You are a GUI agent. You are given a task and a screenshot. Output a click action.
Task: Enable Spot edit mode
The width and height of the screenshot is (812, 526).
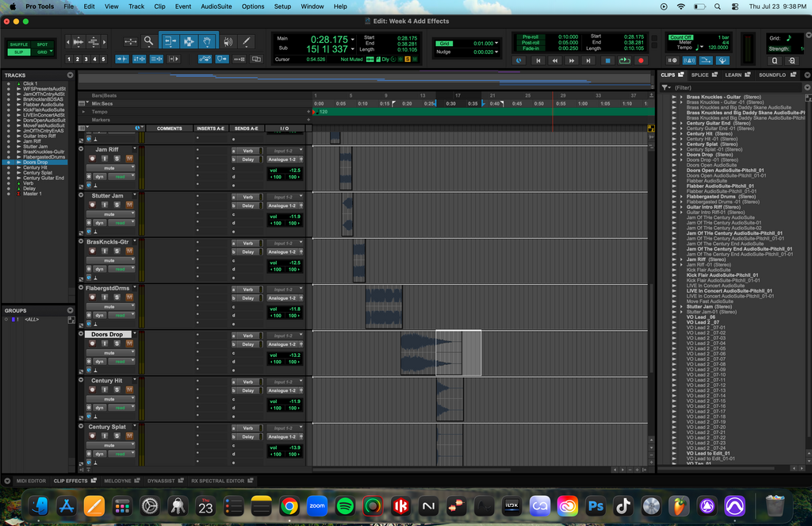point(42,44)
